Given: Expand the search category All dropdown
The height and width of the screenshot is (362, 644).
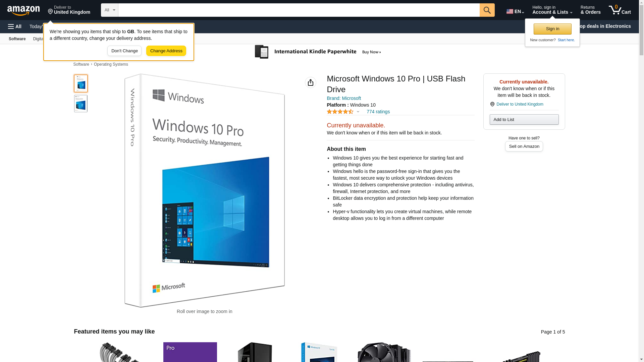Looking at the screenshot, I should click(x=110, y=10).
